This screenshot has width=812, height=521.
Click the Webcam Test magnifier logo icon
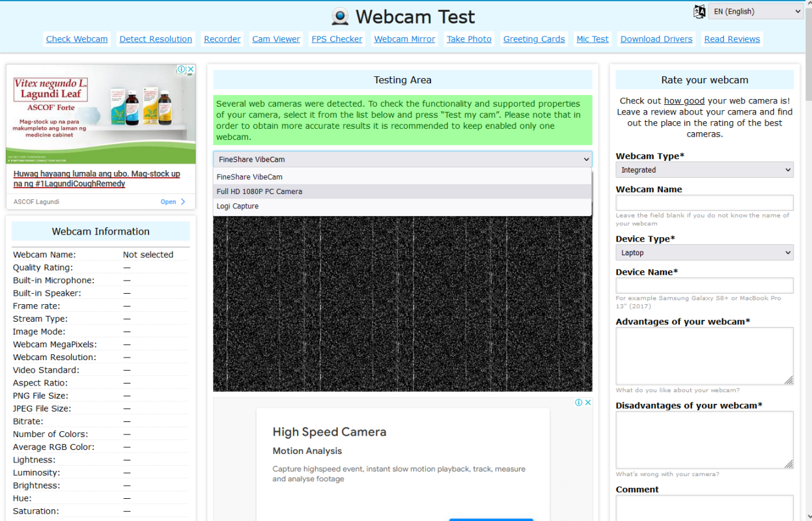click(x=340, y=16)
